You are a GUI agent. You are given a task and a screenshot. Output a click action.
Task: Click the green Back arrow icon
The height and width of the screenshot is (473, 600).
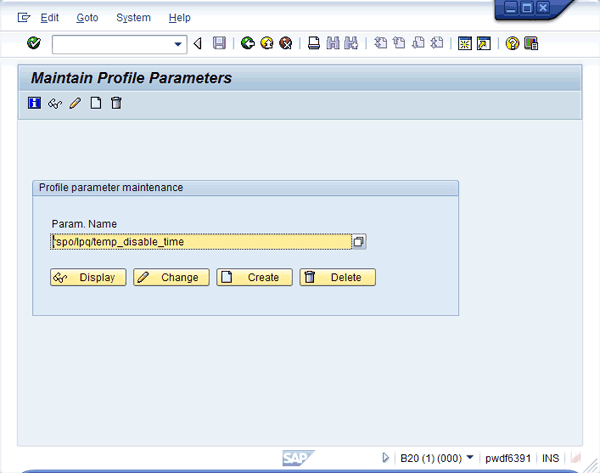tap(248, 43)
